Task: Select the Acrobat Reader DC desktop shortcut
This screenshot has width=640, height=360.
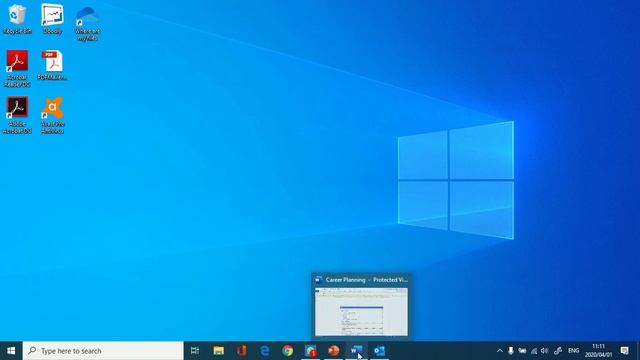Action: point(17,69)
